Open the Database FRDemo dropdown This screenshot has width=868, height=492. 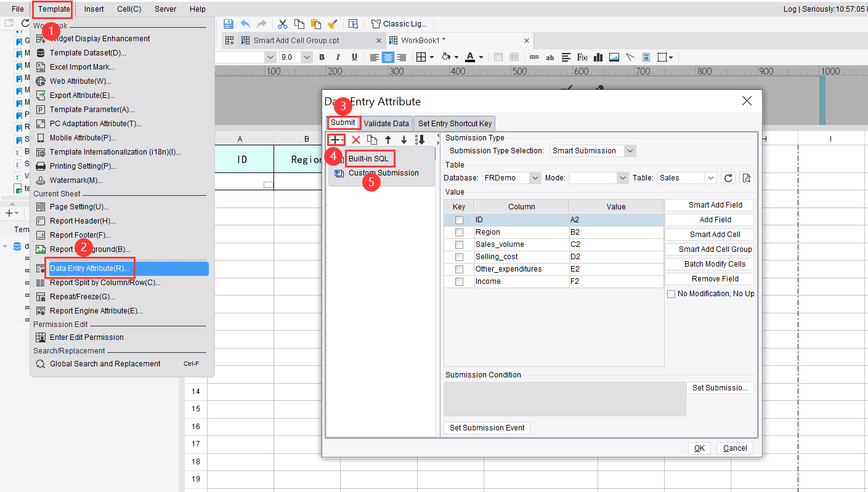533,177
